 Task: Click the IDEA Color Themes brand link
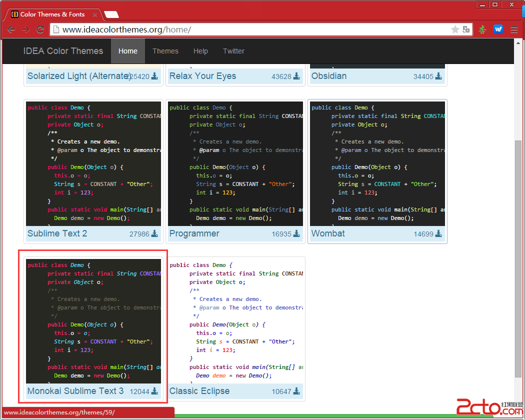click(63, 51)
